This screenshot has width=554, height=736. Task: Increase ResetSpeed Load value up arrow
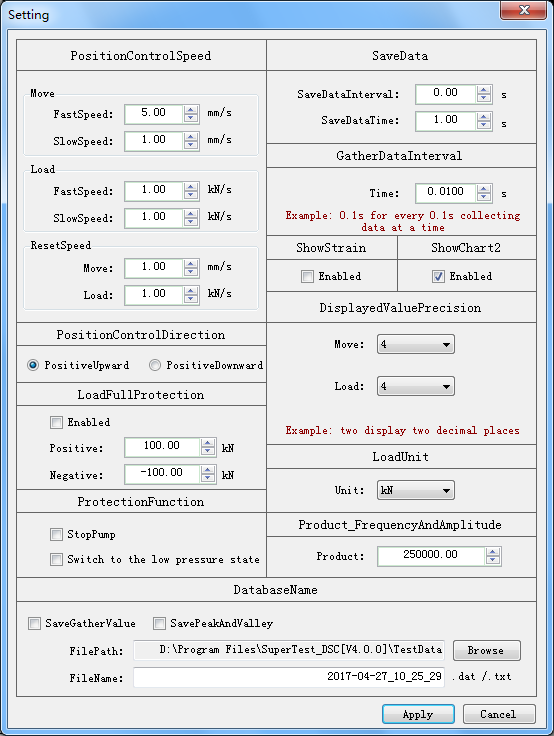pos(191,291)
